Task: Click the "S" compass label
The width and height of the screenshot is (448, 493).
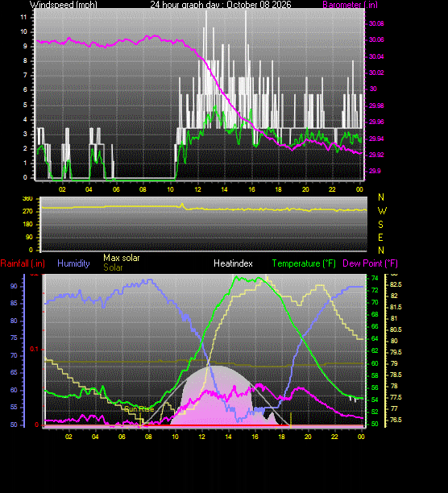Action: pyautogui.click(x=381, y=225)
